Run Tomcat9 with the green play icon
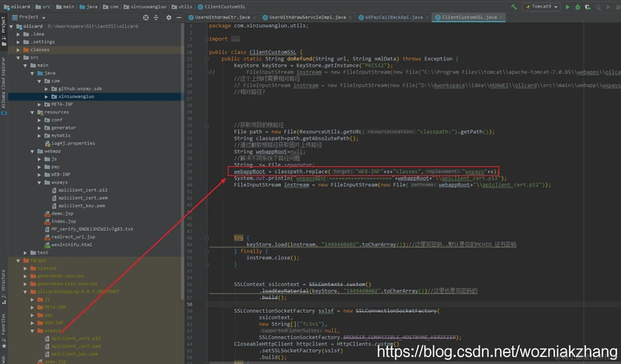The width and height of the screenshot is (621, 364). (567, 7)
